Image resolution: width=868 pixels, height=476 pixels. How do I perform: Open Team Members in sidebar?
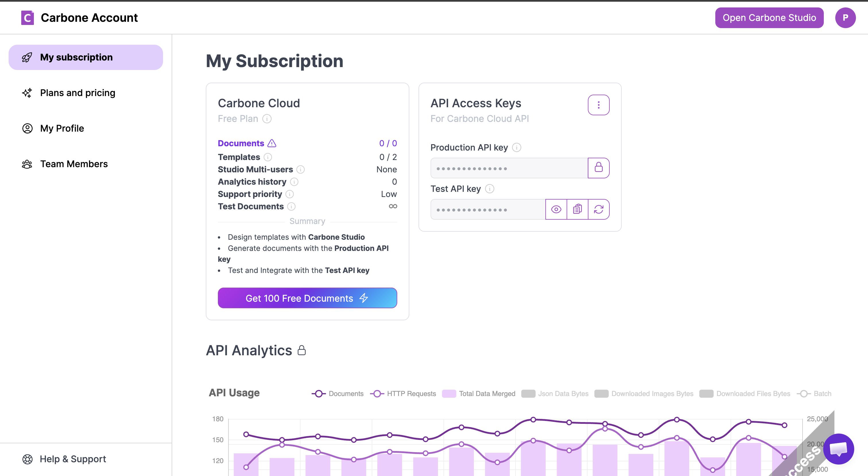86,164
